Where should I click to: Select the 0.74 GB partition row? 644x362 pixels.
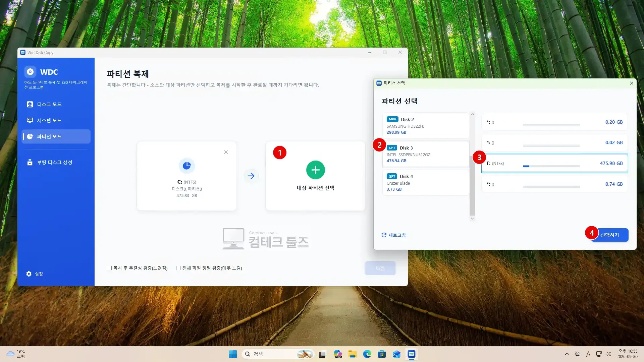[x=554, y=184]
